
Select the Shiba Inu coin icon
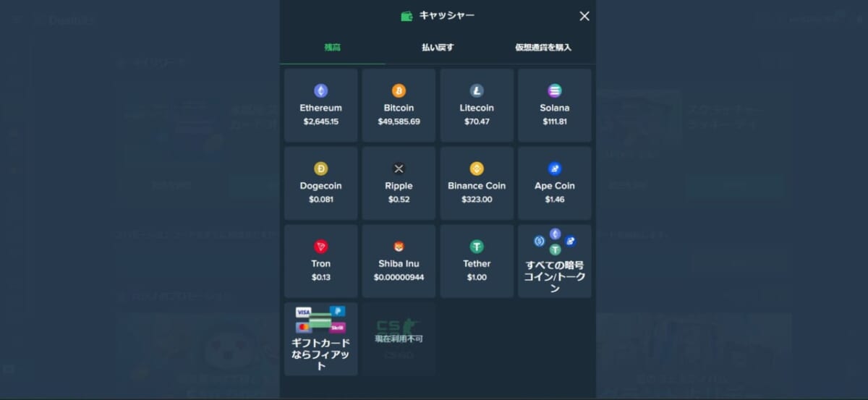(x=399, y=247)
